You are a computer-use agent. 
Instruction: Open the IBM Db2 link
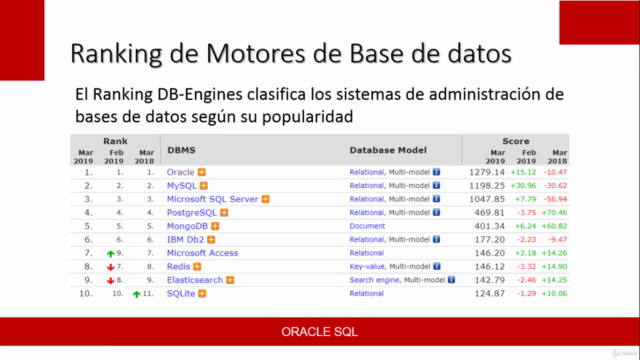pyautogui.click(x=185, y=240)
